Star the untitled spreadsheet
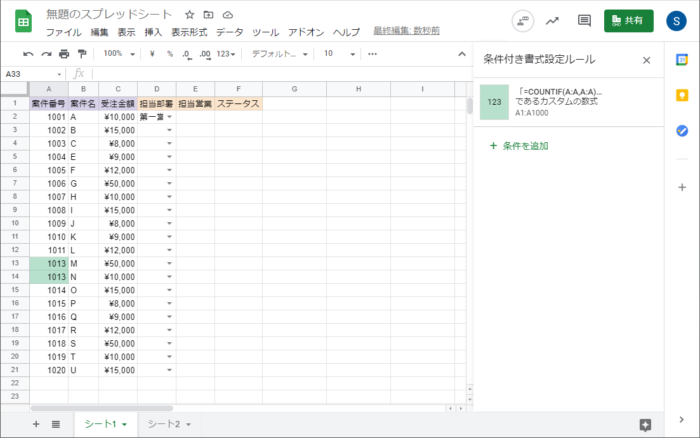Image resolution: width=700 pixels, height=438 pixels. (x=190, y=16)
